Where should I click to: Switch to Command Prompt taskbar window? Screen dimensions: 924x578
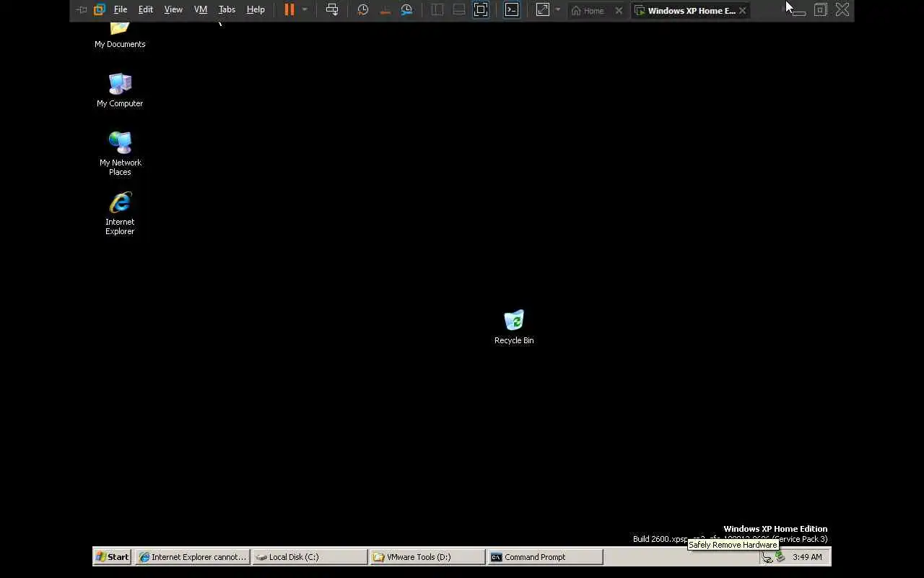(x=545, y=557)
